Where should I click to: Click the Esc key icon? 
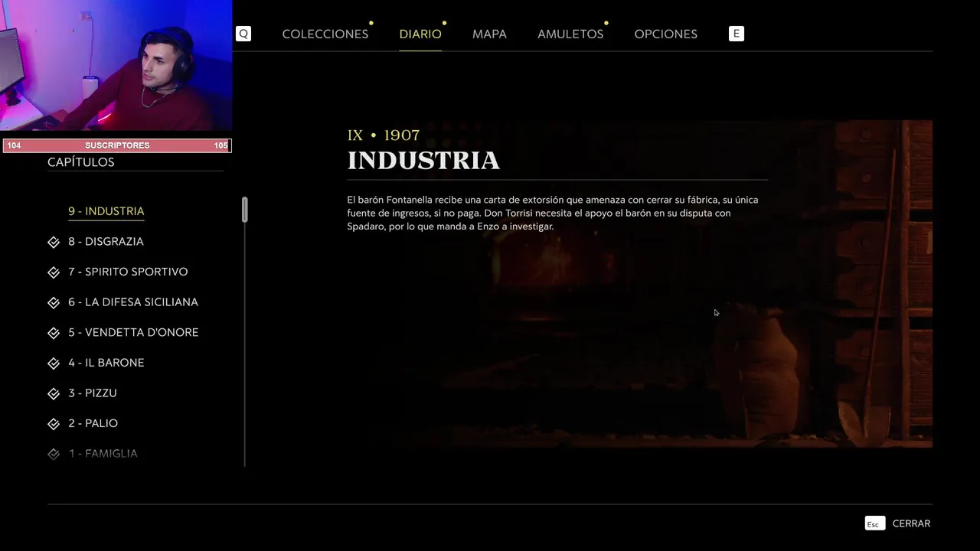point(874,523)
